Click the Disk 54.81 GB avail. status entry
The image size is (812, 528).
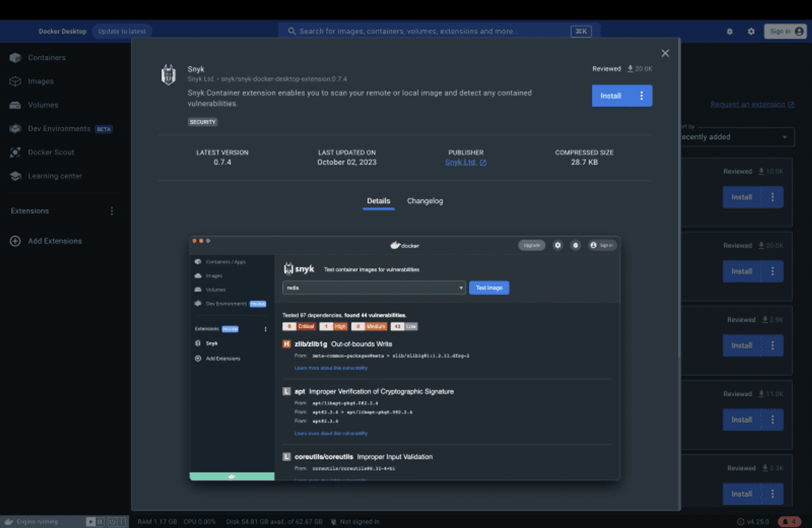[274, 522]
